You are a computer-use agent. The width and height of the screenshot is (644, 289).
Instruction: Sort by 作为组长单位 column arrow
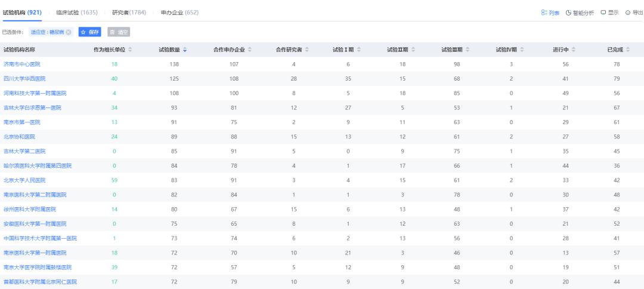(x=131, y=50)
